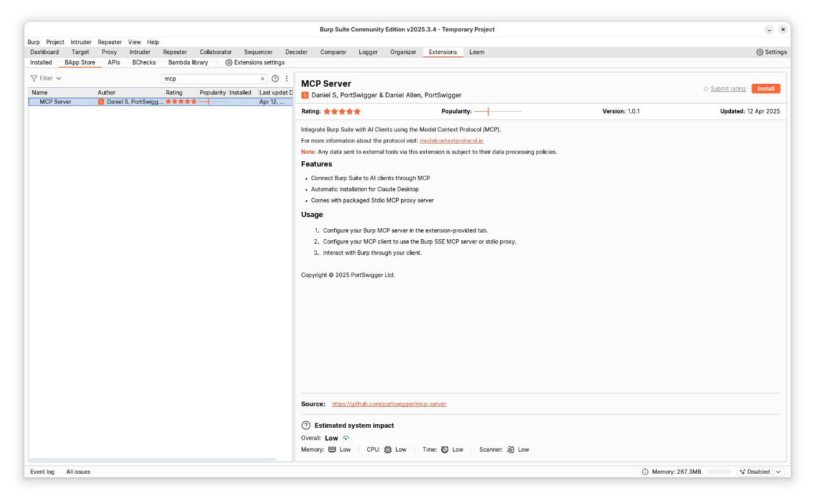The image size is (815, 504).
Task: Open the Burp menu
Action: click(x=34, y=42)
